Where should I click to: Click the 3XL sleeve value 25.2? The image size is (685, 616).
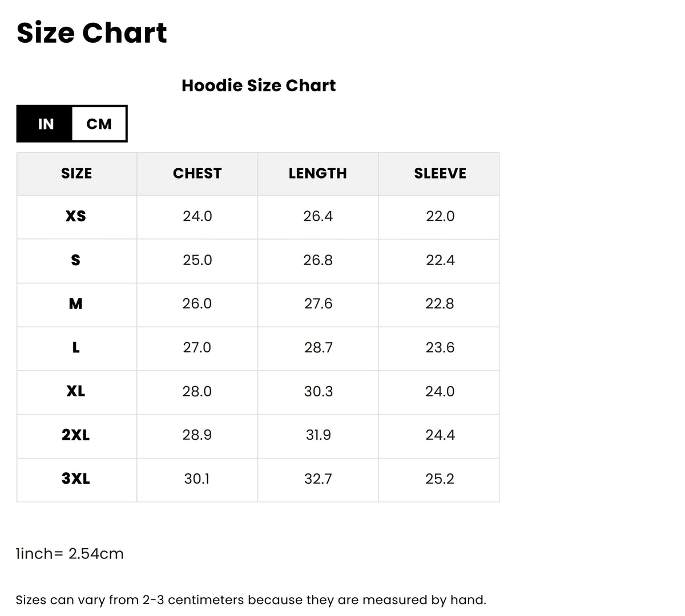(x=440, y=479)
